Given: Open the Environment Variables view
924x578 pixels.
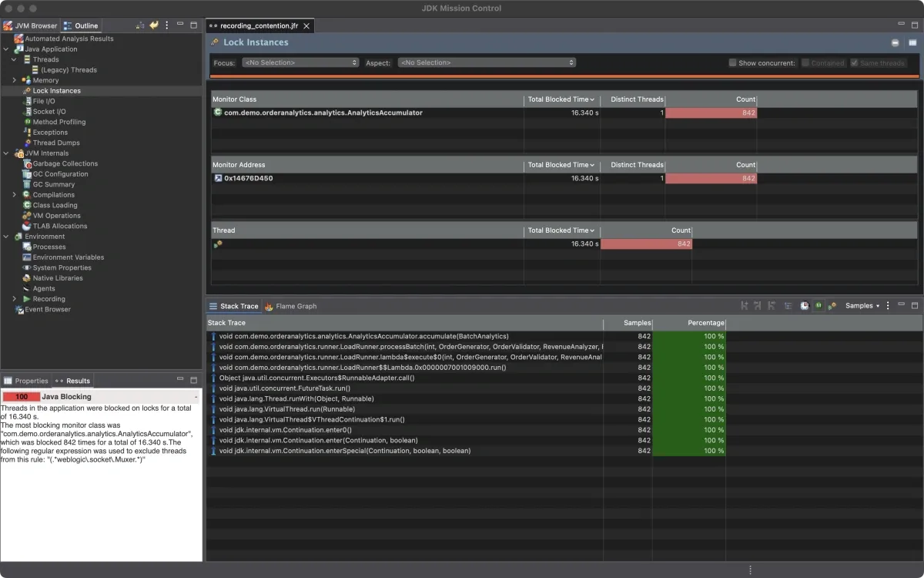Looking at the screenshot, I should [68, 257].
